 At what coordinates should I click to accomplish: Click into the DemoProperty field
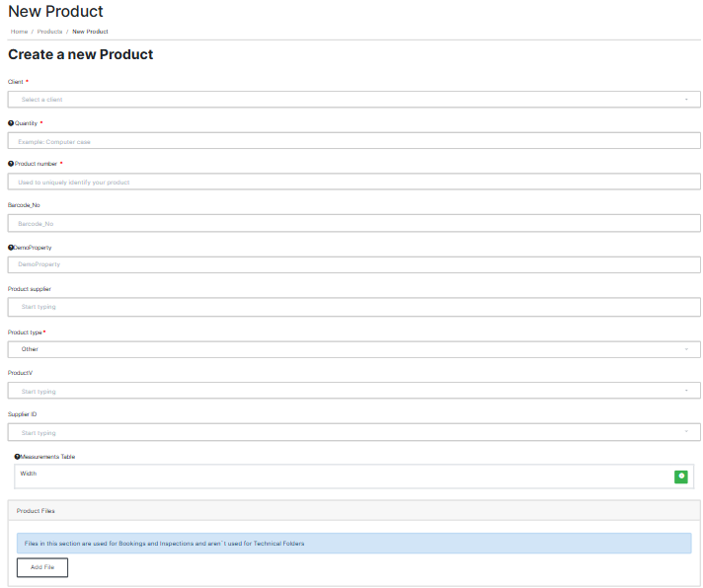click(x=353, y=265)
